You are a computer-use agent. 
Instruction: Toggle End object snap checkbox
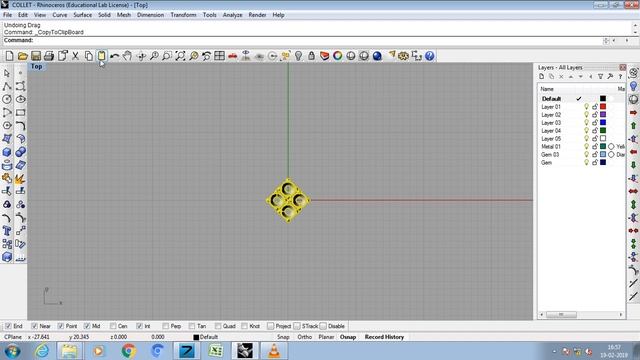pyautogui.click(x=8, y=326)
